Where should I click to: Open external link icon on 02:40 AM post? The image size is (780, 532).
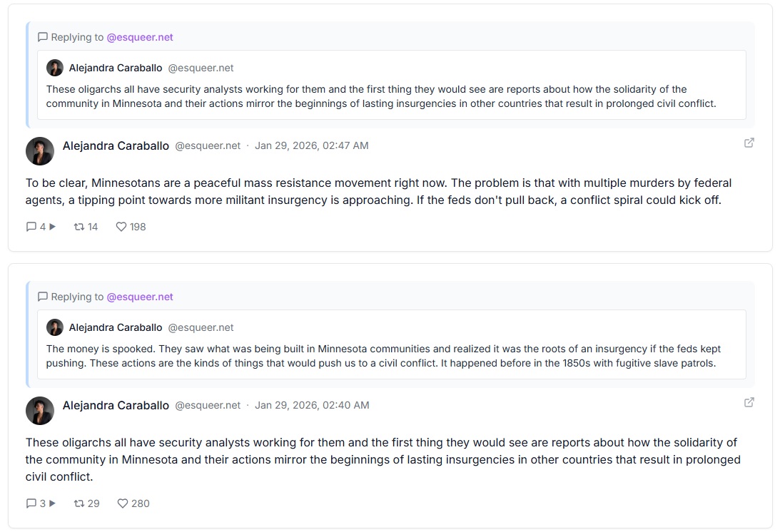749,402
